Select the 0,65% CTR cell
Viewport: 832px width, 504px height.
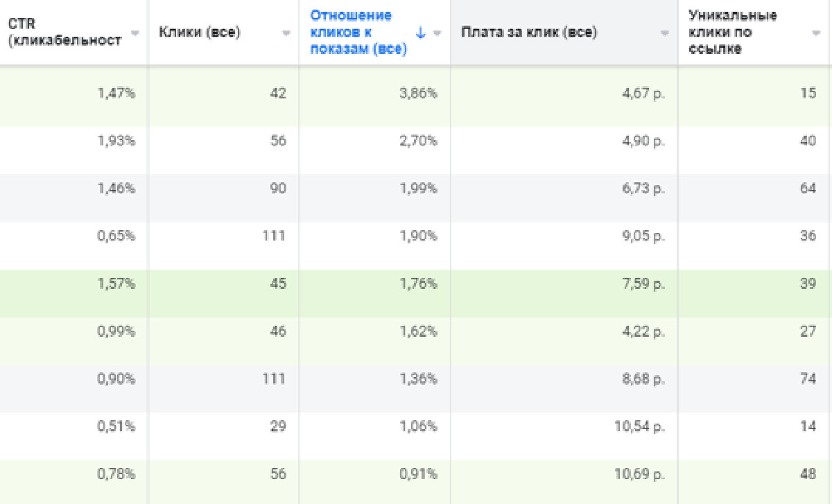[73, 236]
